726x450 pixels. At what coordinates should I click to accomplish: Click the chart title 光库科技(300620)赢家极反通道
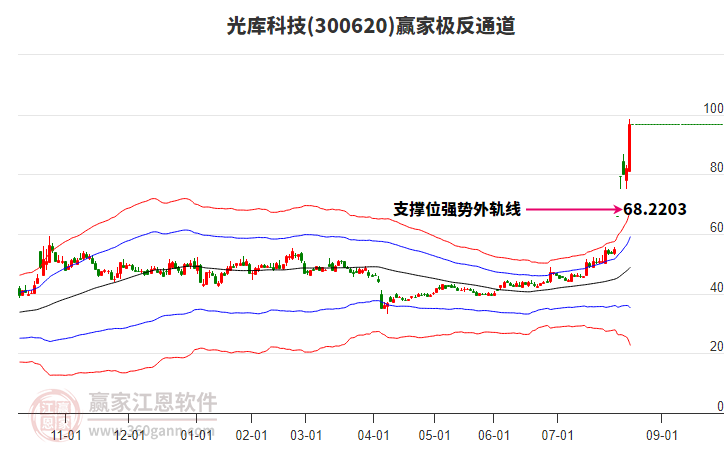[370, 26]
